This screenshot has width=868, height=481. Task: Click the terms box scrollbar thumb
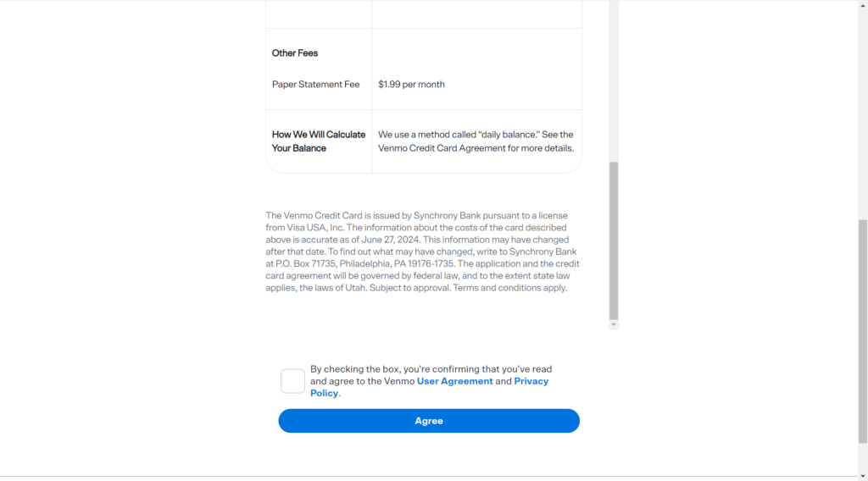click(x=614, y=241)
